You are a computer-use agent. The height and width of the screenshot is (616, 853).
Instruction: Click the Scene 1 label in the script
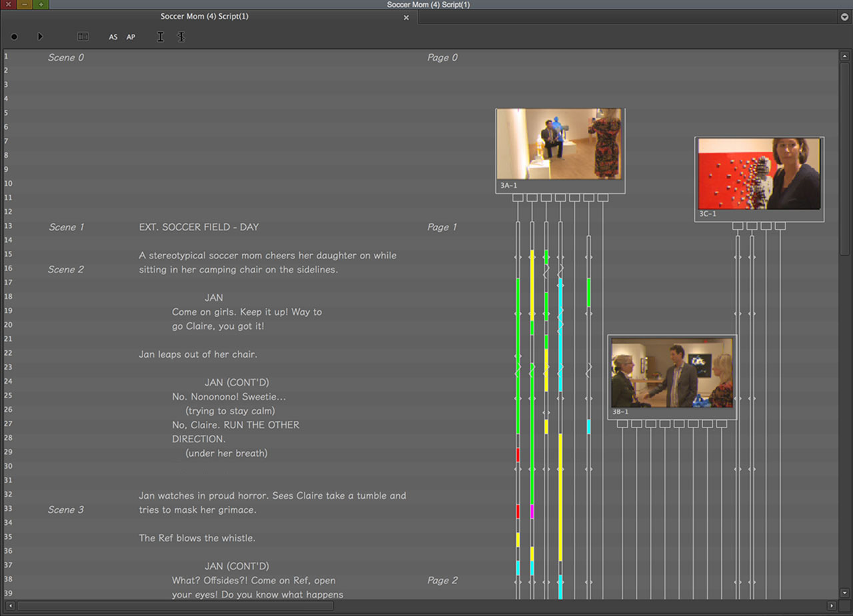[x=66, y=227]
